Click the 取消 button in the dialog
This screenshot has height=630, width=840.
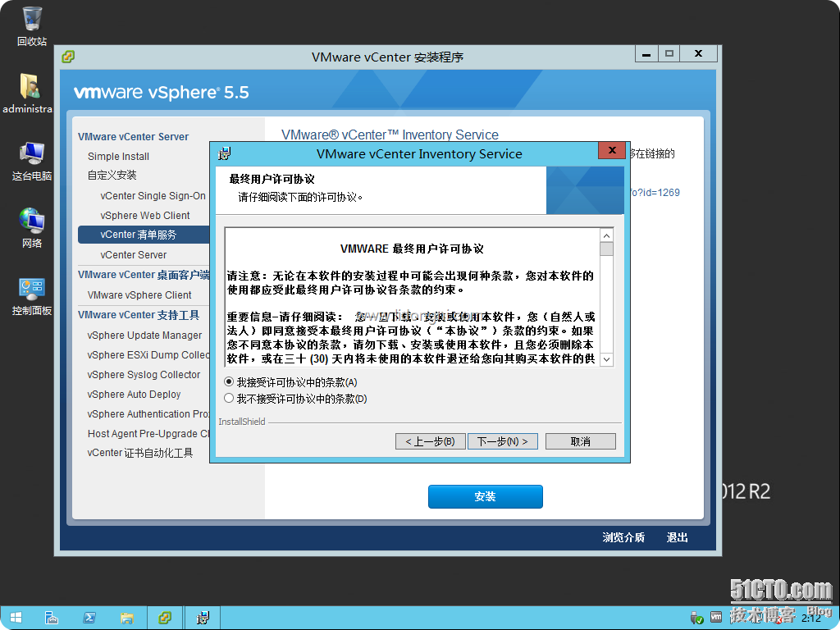pyautogui.click(x=580, y=441)
